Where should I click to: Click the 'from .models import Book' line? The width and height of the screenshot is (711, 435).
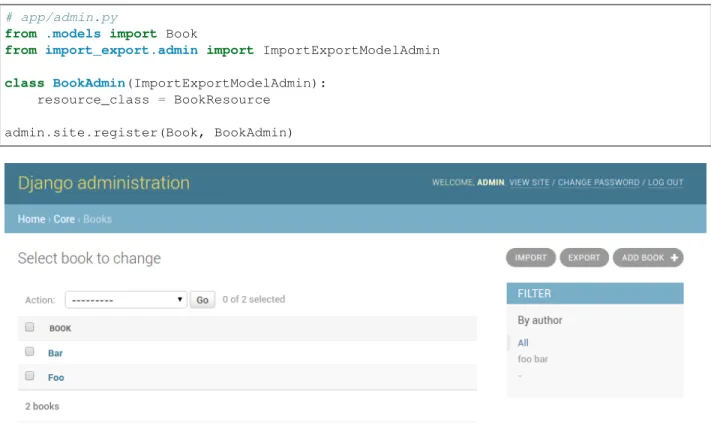coord(101,34)
